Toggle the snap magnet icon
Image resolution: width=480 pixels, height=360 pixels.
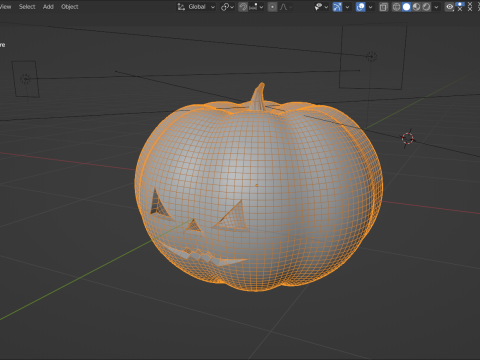(243, 7)
